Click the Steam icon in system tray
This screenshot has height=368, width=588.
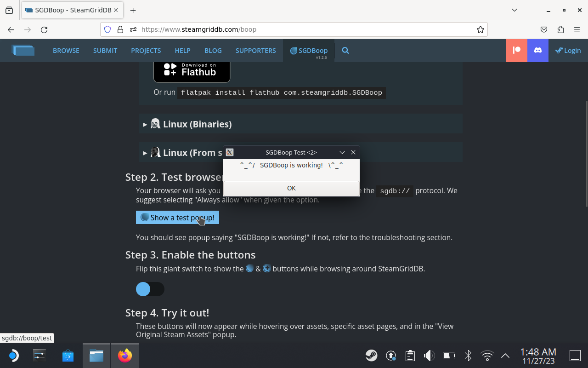pos(371,356)
